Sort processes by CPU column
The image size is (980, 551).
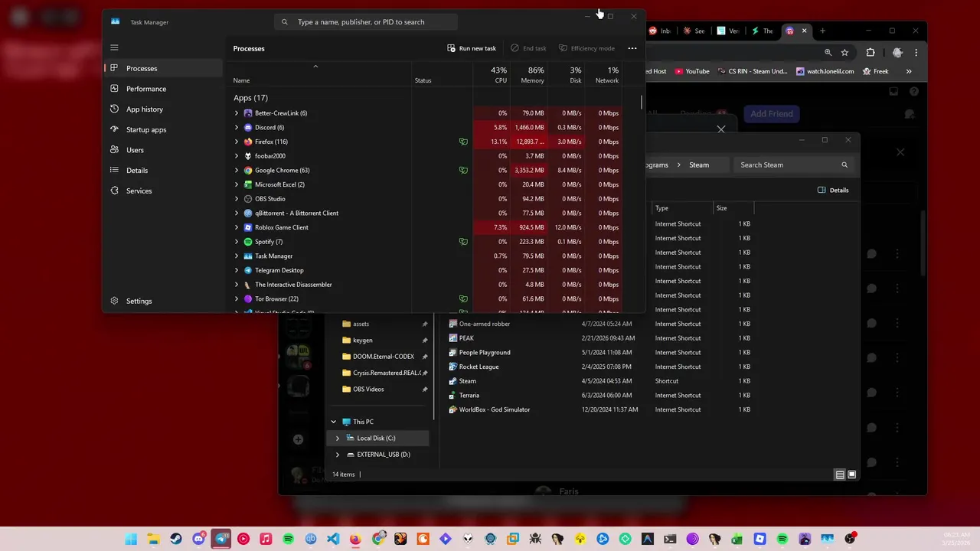[492, 74]
